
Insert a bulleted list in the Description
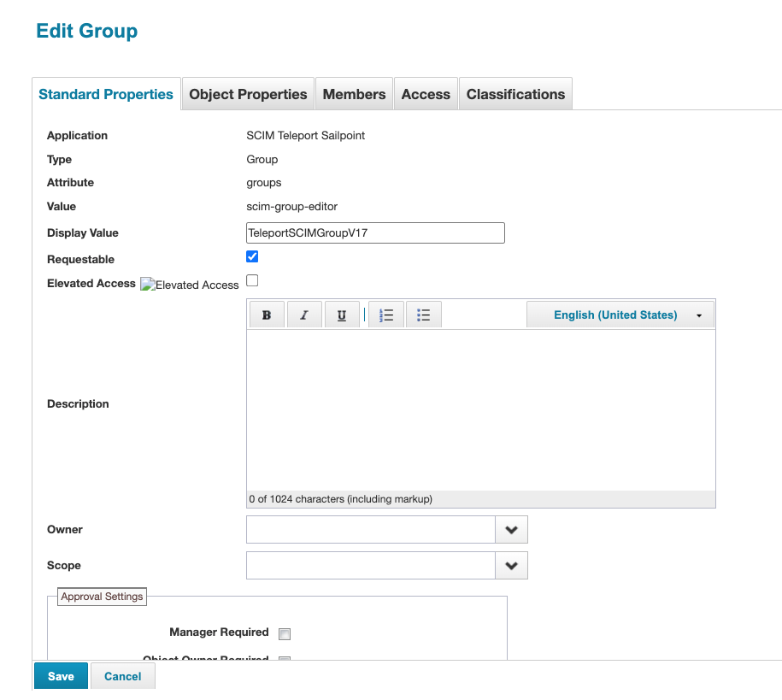point(424,314)
